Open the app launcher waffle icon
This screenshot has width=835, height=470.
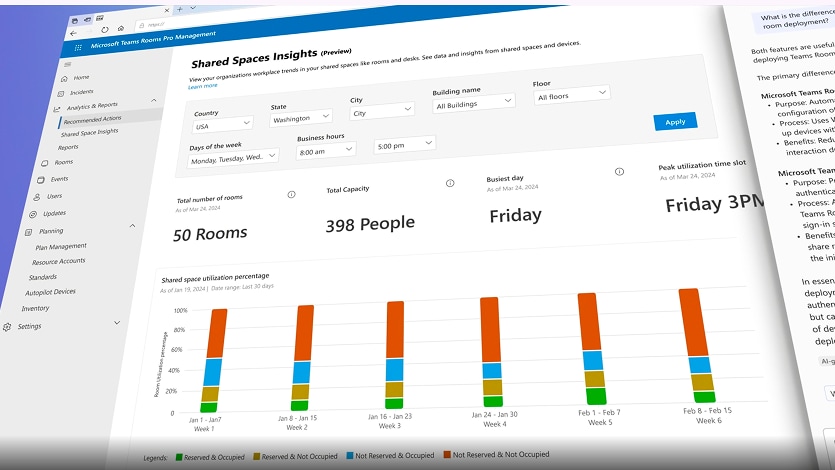click(x=78, y=47)
